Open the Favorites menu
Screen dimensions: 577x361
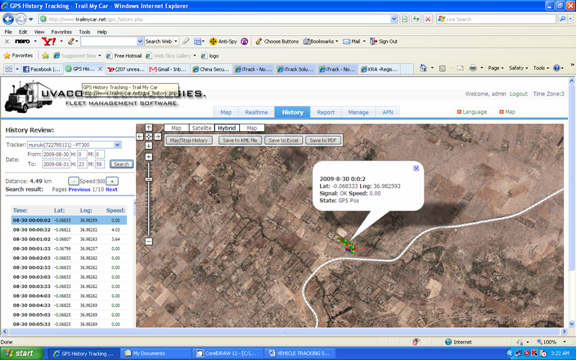click(x=61, y=32)
